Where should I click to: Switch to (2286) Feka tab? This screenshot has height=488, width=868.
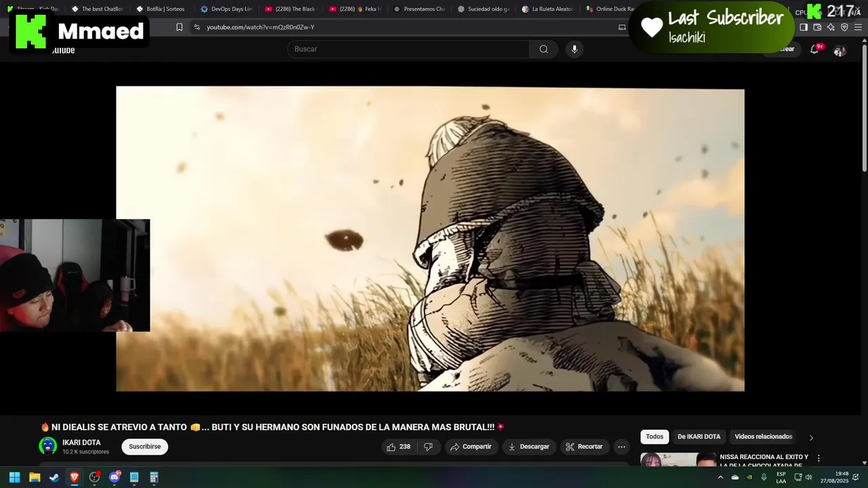click(354, 9)
